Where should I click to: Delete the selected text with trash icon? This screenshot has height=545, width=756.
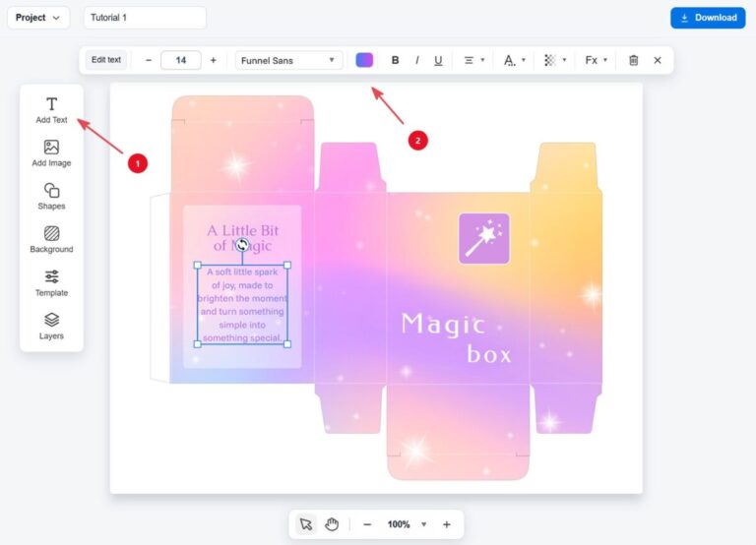[634, 60]
